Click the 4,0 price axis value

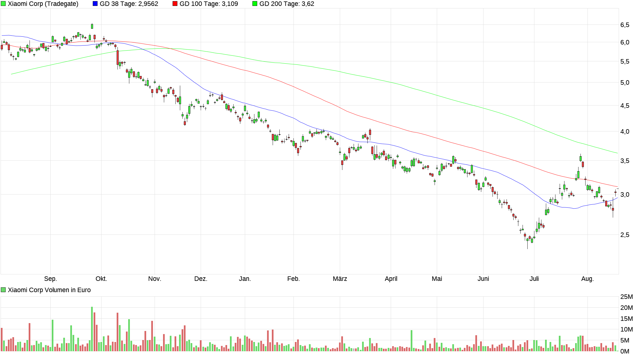[625, 131]
